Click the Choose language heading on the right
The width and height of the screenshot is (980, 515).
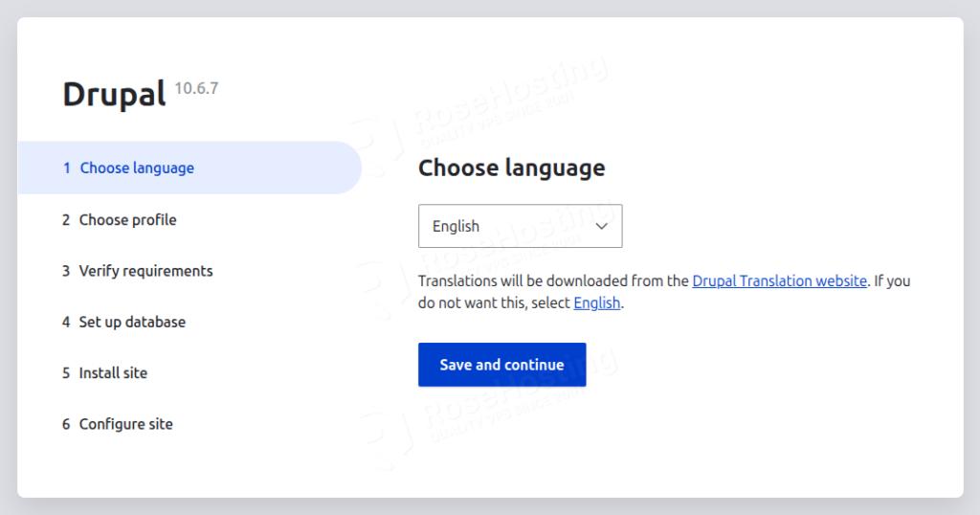coord(511,168)
